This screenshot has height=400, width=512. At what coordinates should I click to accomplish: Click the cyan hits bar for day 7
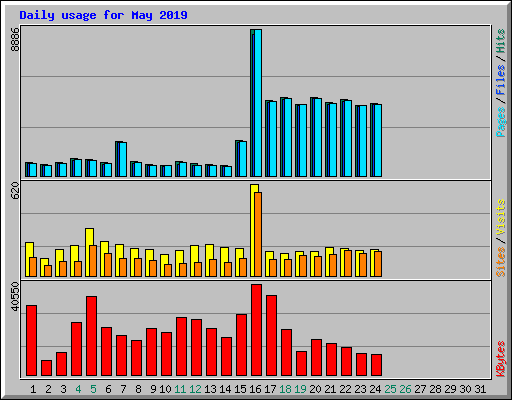123,160
